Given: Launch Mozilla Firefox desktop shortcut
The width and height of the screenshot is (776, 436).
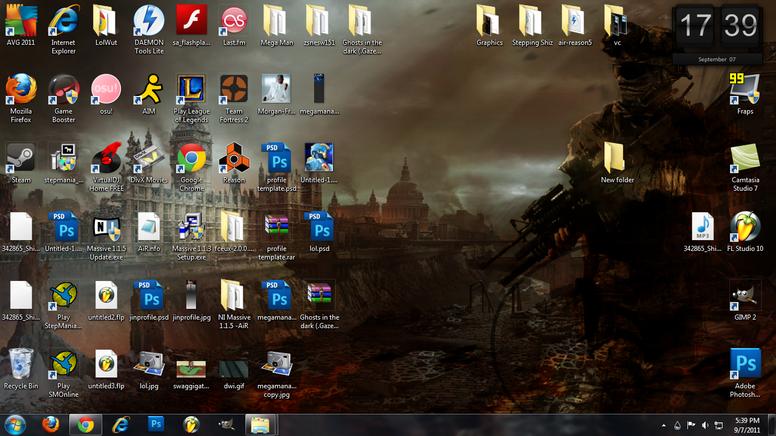Looking at the screenshot, I should [x=21, y=97].
